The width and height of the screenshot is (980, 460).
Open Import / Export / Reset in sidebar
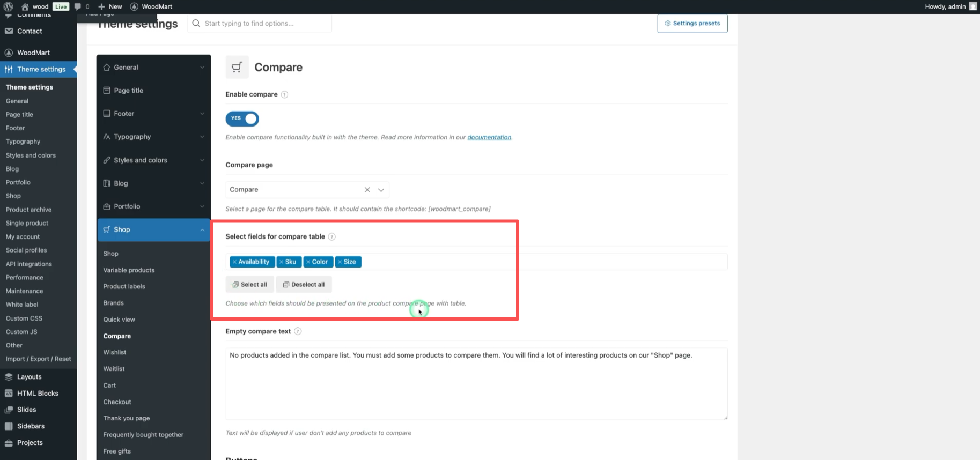(38, 359)
